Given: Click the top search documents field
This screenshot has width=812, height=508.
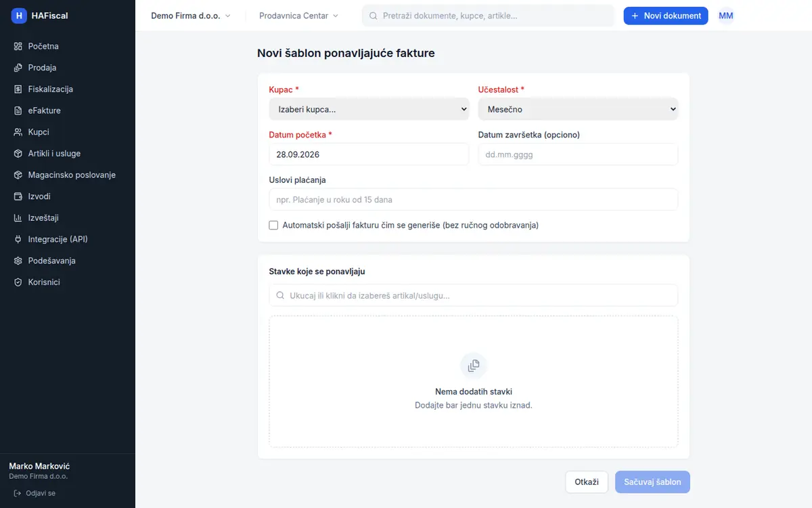Looking at the screenshot, I should [488, 16].
